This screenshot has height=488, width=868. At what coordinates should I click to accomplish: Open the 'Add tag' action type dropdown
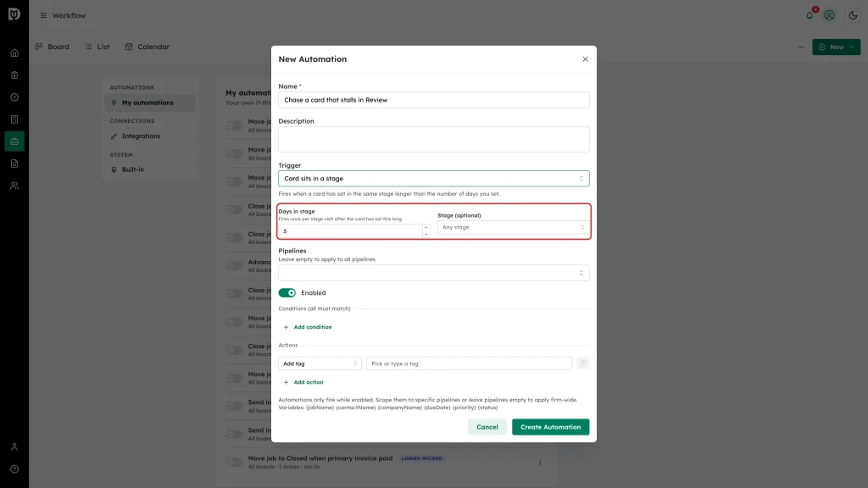point(320,363)
